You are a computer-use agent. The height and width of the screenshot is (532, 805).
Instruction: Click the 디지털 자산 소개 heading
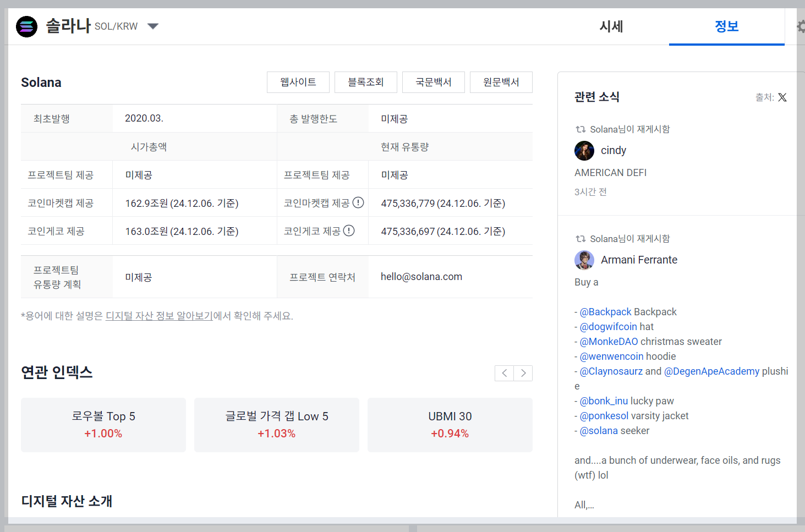[67, 501]
